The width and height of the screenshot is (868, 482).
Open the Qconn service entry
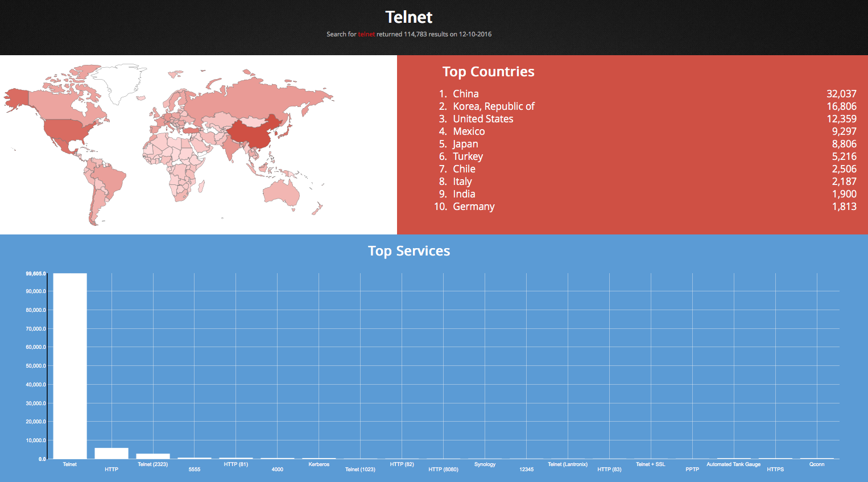pyautogui.click(x=816, y=464)
